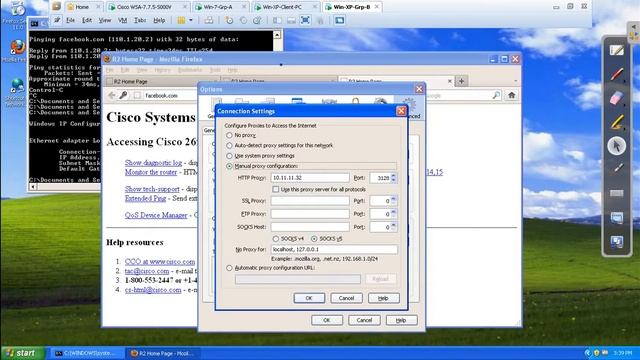Select eraser annotation tool
The image size is (640, 360).
pyautogui.click(x=617, y=98)
